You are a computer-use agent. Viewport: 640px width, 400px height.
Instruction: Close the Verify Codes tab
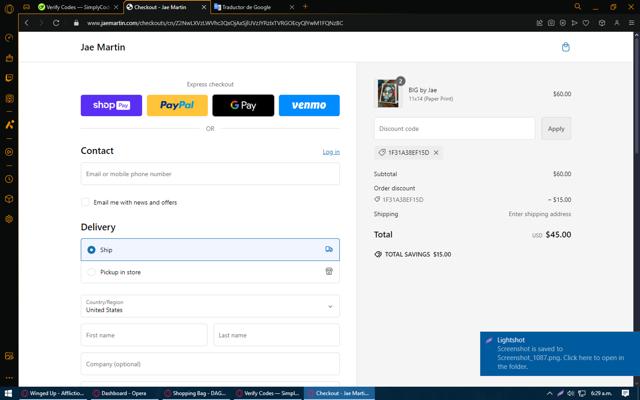click(x=116, y=7)
